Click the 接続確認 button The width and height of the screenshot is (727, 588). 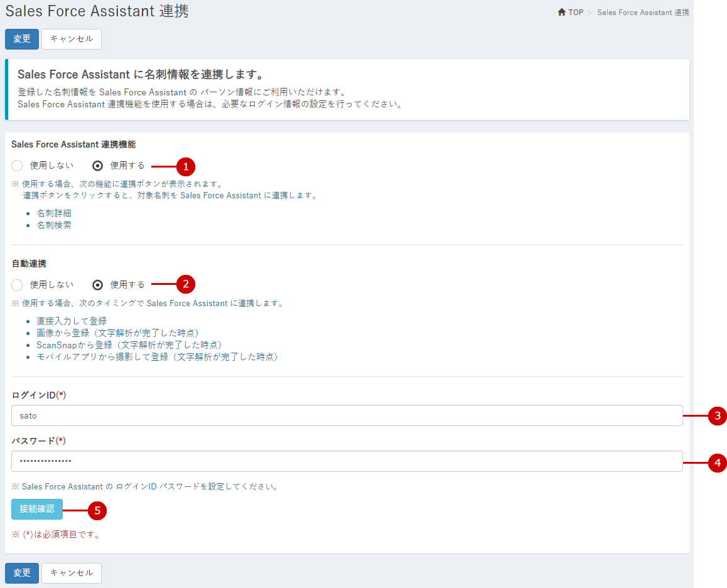(x=37, y=509)
